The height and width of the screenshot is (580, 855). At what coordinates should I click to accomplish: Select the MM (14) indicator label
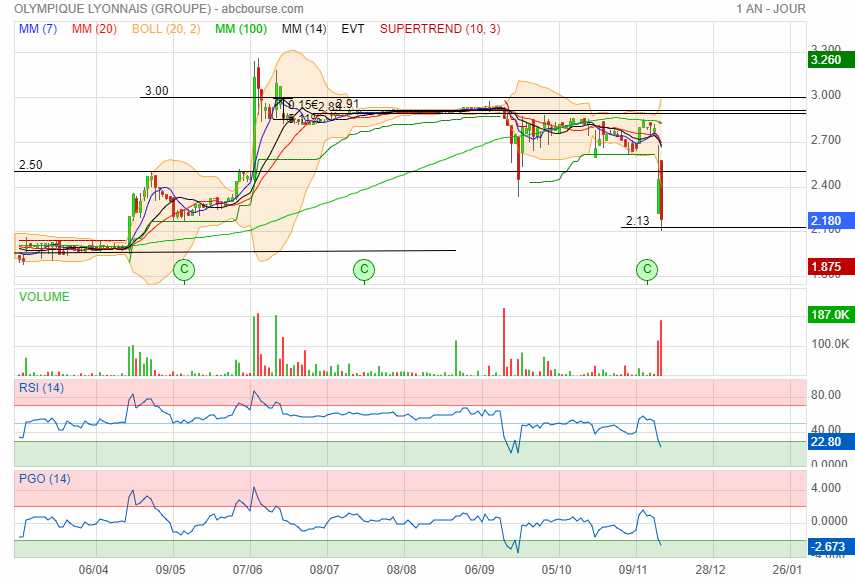pyautogui.click(x=304, y=29)
